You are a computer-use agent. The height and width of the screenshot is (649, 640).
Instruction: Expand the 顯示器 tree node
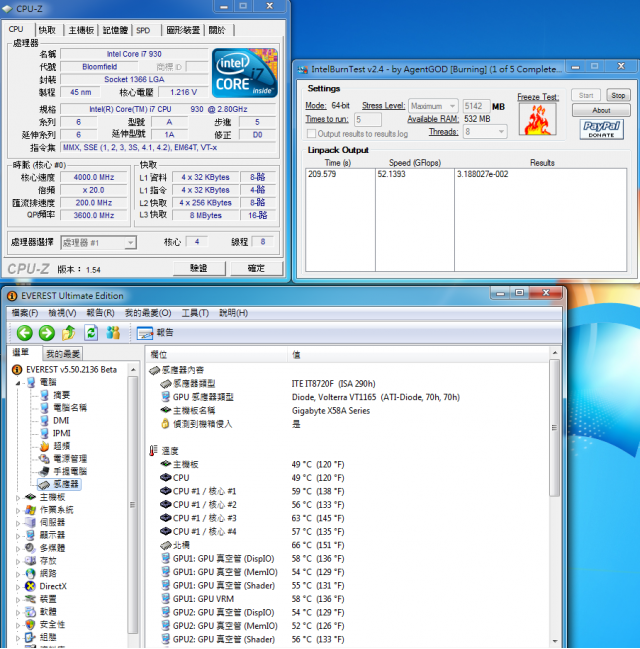pos(18,536)
